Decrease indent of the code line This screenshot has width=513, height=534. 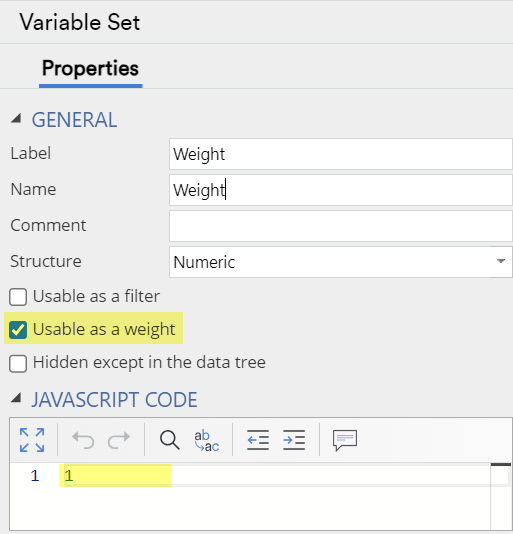pos(258,440)
